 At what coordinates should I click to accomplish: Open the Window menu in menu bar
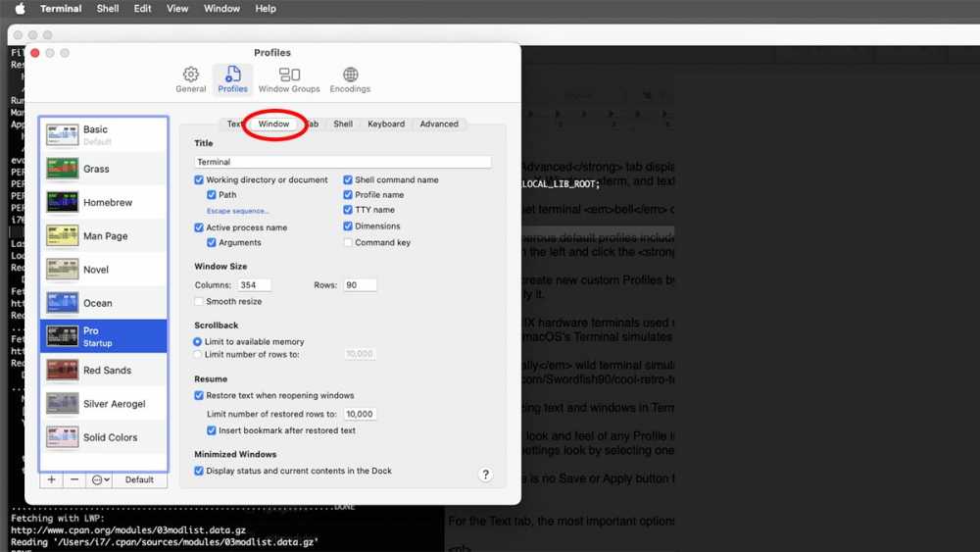point(221,9)
